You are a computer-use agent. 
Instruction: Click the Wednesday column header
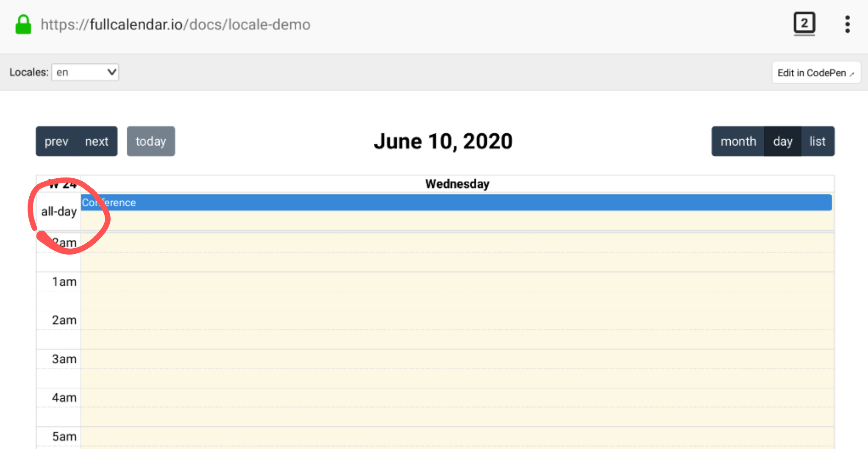(x=456, y=183)
